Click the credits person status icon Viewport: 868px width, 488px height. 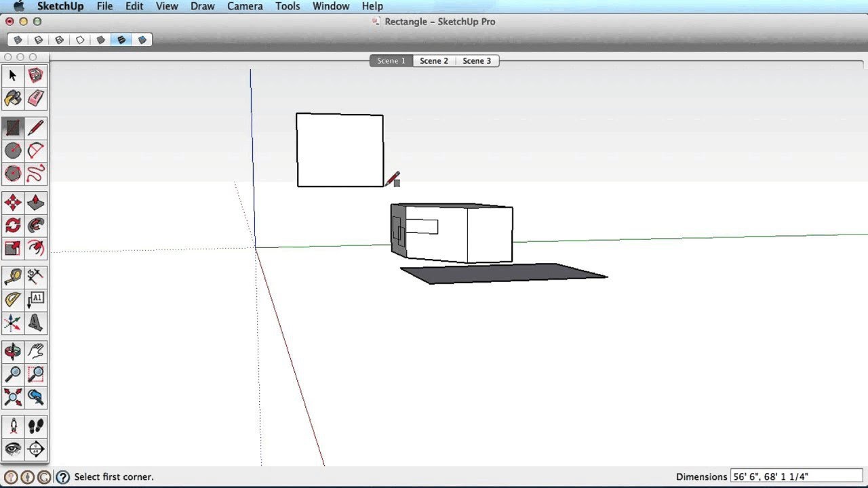point(28,477)
